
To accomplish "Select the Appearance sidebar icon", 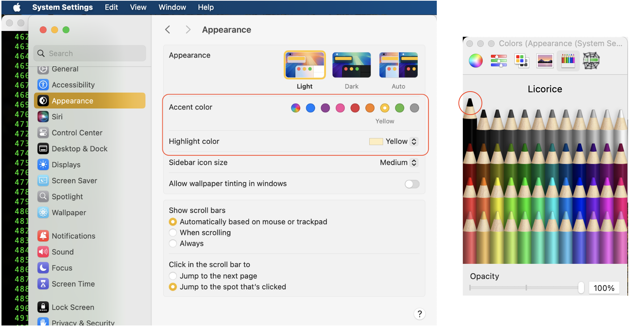I will click(x=43, y=101).
